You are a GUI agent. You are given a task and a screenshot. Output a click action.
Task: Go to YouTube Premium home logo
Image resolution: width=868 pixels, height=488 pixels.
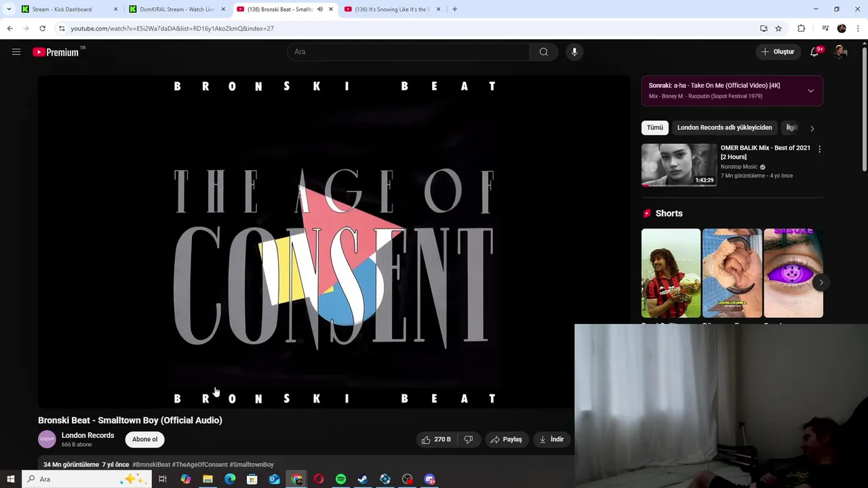pos(56,52)
